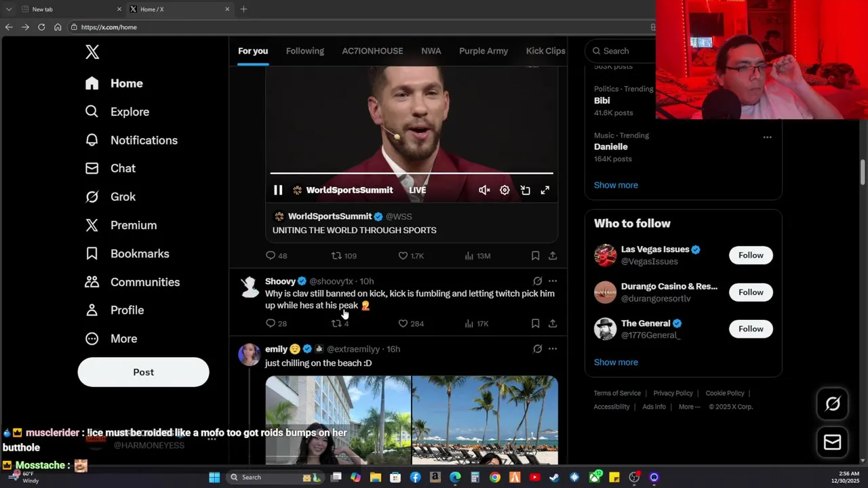The width and height of the screenshot is (868, 488).
Task: Switch to the Following tab
Action: point(304,51)
